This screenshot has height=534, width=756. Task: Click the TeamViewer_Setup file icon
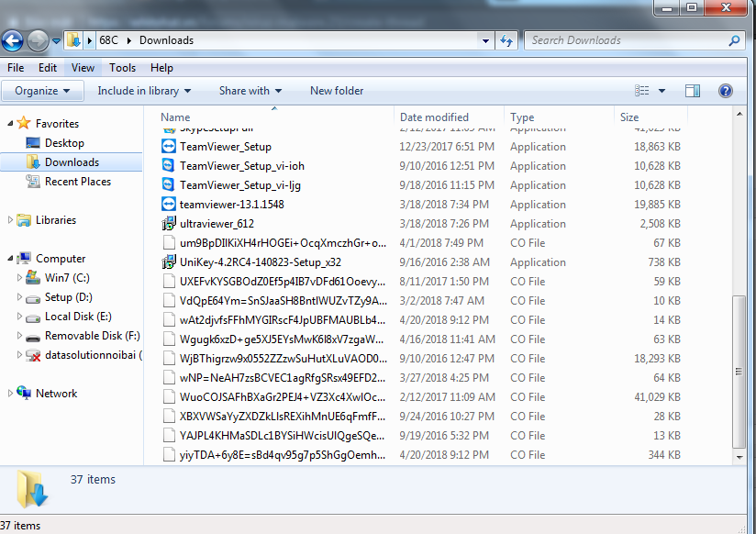point(169,146)
